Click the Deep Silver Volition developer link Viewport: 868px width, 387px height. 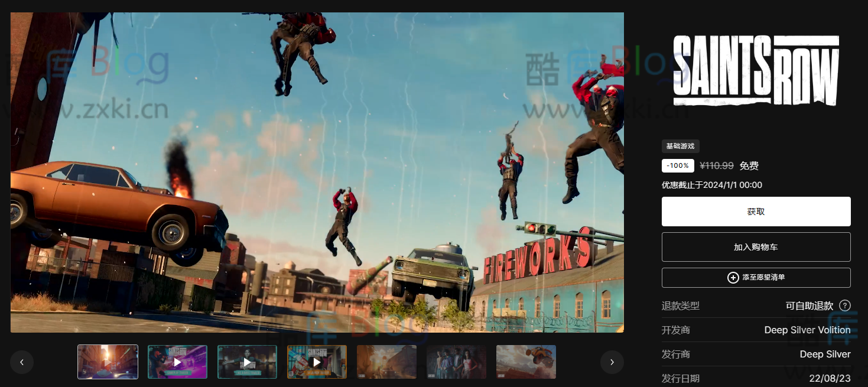807,330
